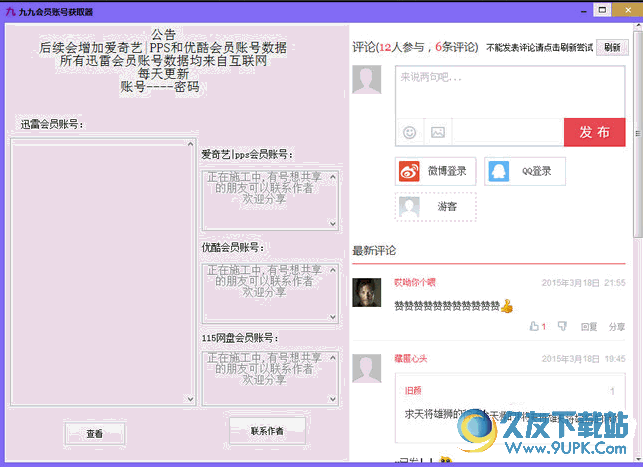This screenshot has height=467, width=643.
Task: Click down arrow of 爱奇艺 box scrollbar
Action: (333, 224)
